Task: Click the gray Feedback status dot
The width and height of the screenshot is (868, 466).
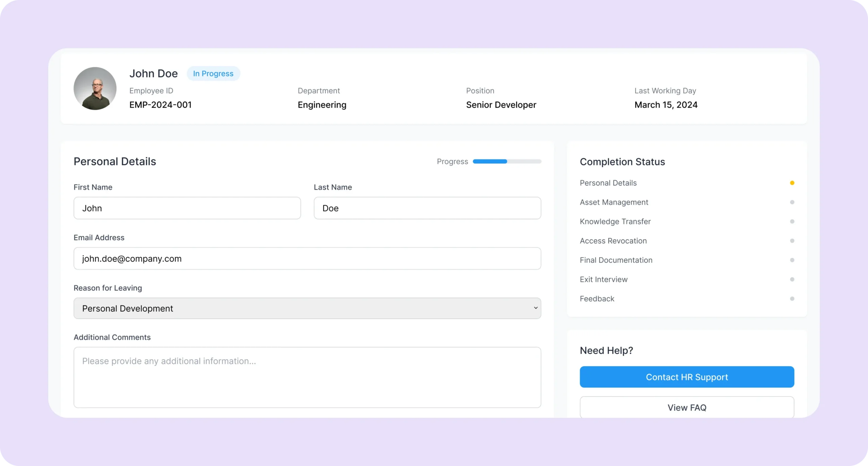Action: [x=792, y=299]
